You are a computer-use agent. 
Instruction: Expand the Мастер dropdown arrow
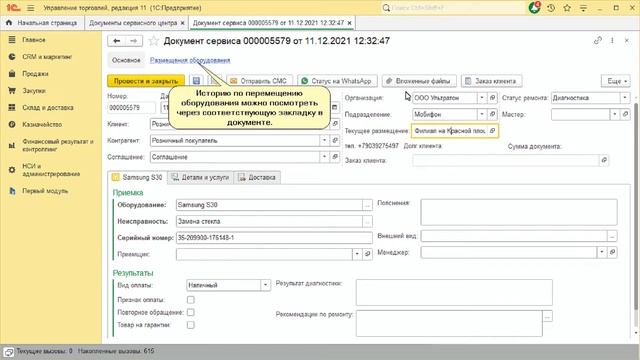tap(615, 114)
